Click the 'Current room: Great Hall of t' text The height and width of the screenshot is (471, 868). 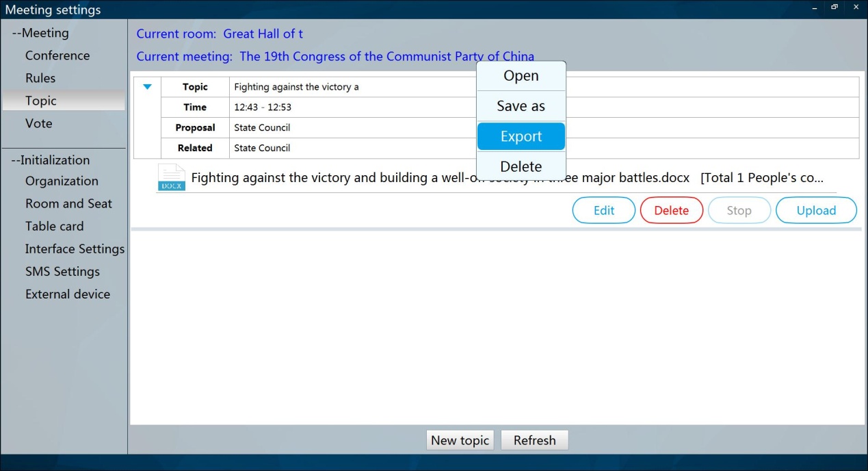[x=220, y=34]
